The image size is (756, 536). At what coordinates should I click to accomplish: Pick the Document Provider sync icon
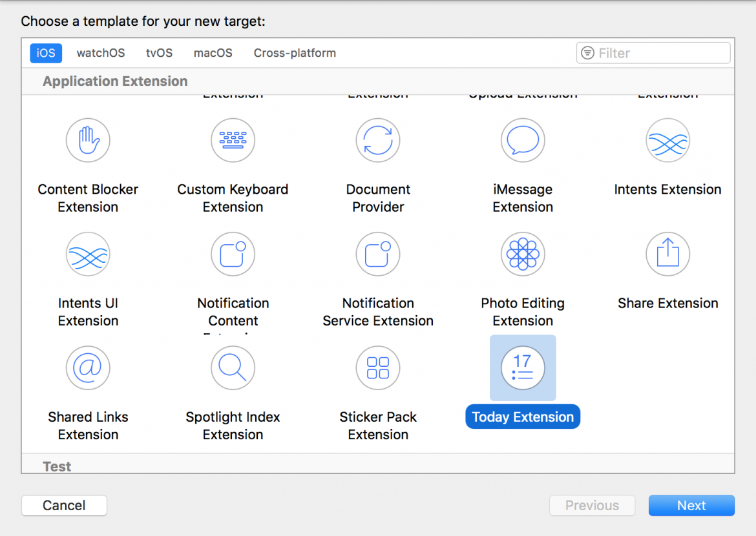pyautogui.click(x=378, y=140)
